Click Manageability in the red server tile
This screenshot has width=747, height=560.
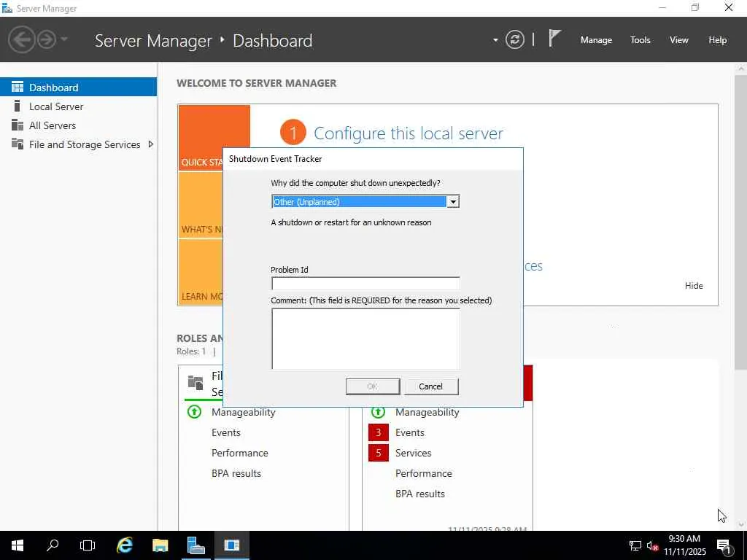click(427, 412)
